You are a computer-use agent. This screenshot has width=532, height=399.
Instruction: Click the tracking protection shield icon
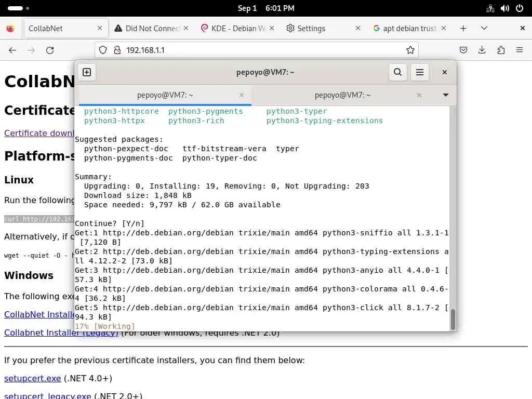103,50
